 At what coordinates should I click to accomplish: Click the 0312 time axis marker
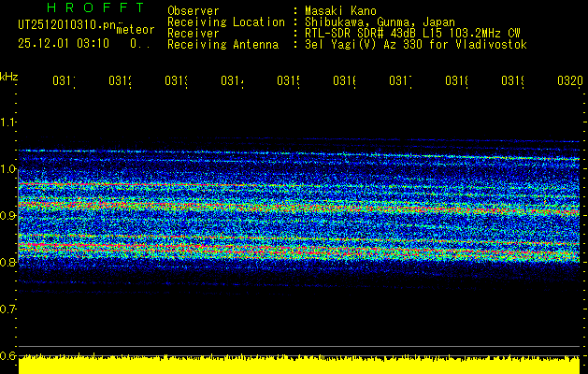tap(120, 80)
